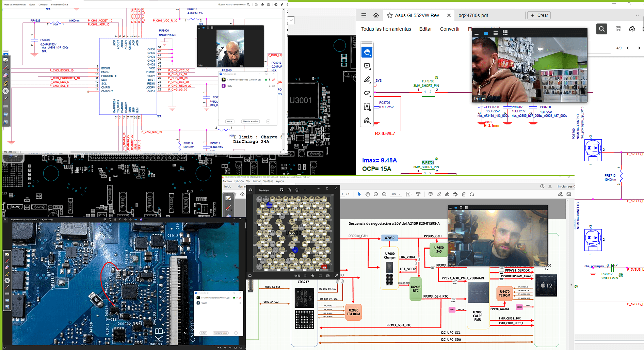The image size is (644, 350).
Task: Toggle Gaby's microphone in participants list
Action: click(x=270, y=86)
